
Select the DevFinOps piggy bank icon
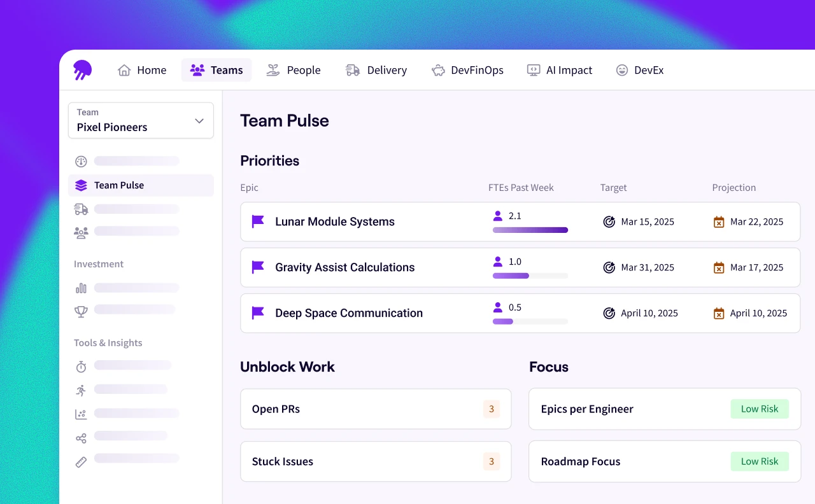438,70
